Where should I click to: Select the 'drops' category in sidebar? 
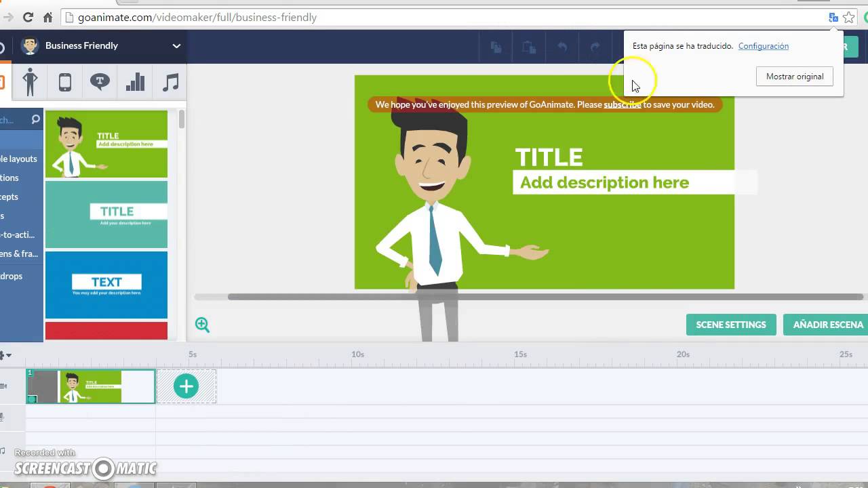tap(12, 276)
